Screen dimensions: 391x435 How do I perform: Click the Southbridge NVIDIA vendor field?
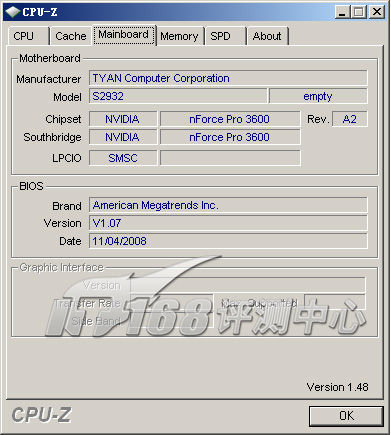tap(123, 137)
